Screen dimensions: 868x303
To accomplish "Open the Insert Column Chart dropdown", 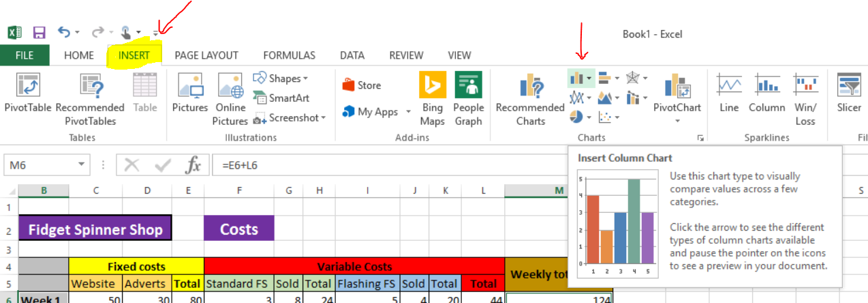I will point(588,78).
